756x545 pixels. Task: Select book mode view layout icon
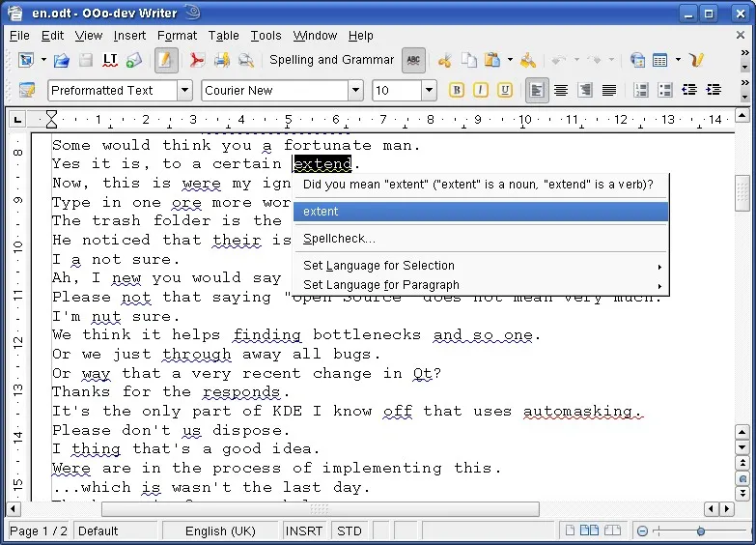[x=612, y=531]
